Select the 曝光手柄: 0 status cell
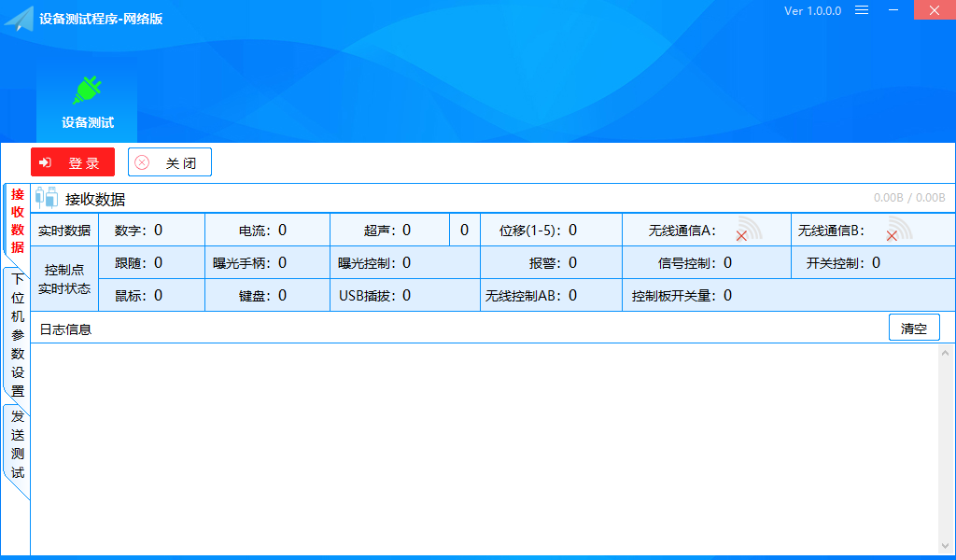Image resolution: width=956 pixels, height=560 pixels. click(x=268, y=262)
